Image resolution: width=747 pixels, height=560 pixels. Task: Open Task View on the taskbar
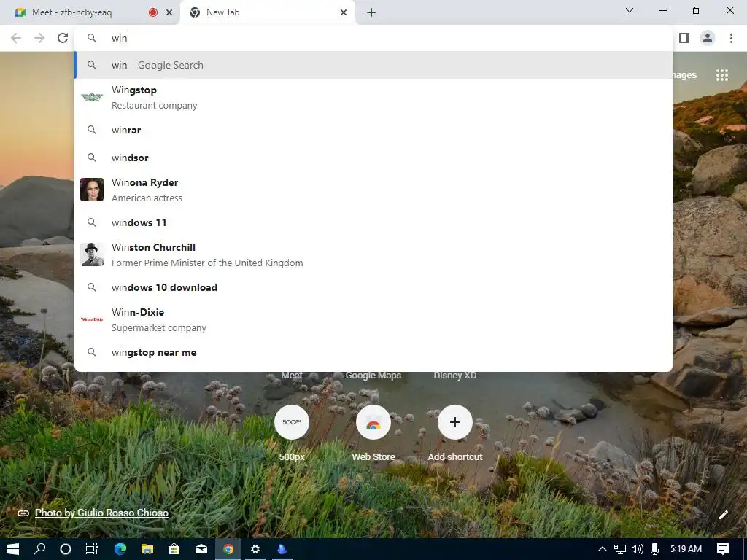92,549
